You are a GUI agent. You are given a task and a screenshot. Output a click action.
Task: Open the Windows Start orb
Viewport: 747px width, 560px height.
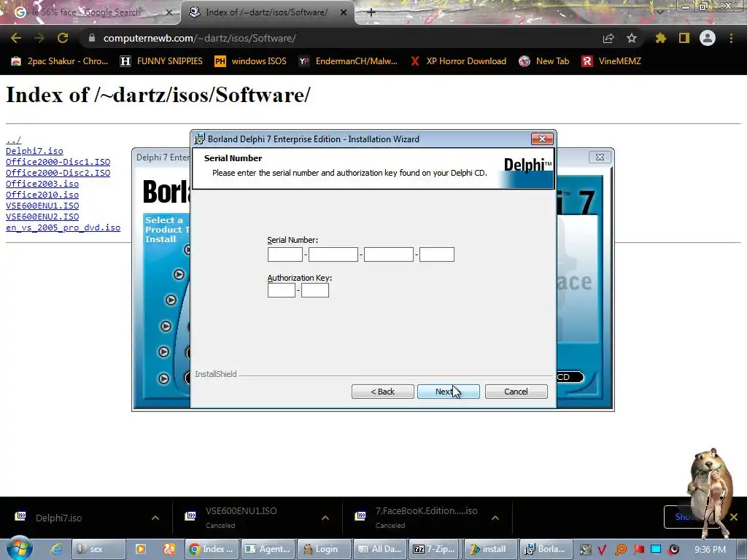pyautogui.click(x=19, y=548)
